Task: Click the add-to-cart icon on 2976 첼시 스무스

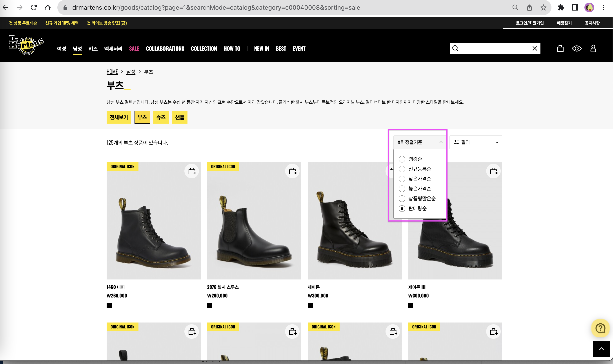Action: (x=292, y=171)
